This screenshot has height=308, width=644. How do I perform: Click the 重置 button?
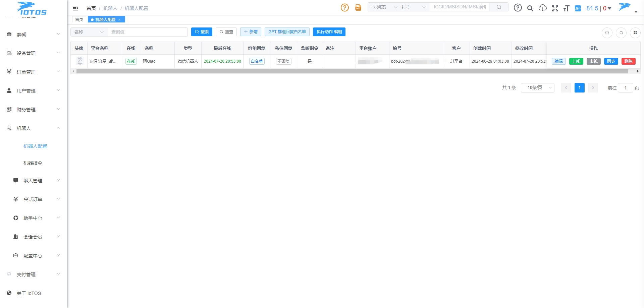tap(226, 32)
